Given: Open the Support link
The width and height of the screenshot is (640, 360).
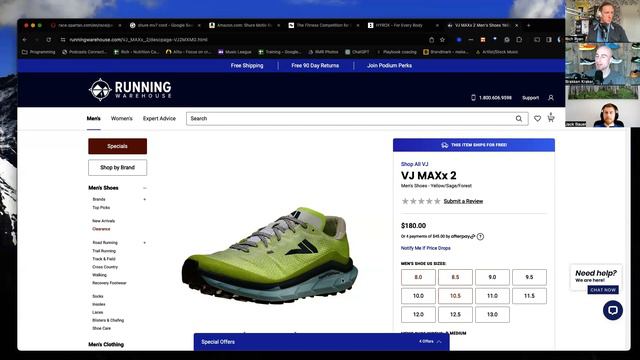Looking at the screenshot, I should [531, 98].
